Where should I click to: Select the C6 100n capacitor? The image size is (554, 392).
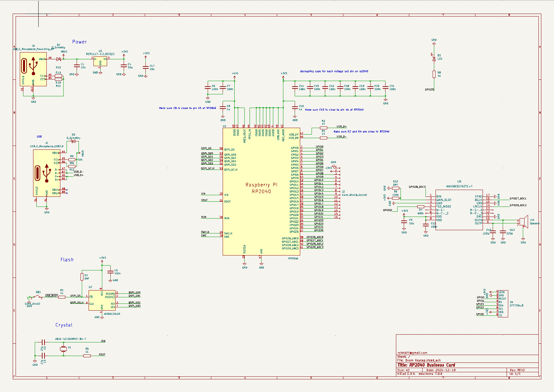pos(208,88)
